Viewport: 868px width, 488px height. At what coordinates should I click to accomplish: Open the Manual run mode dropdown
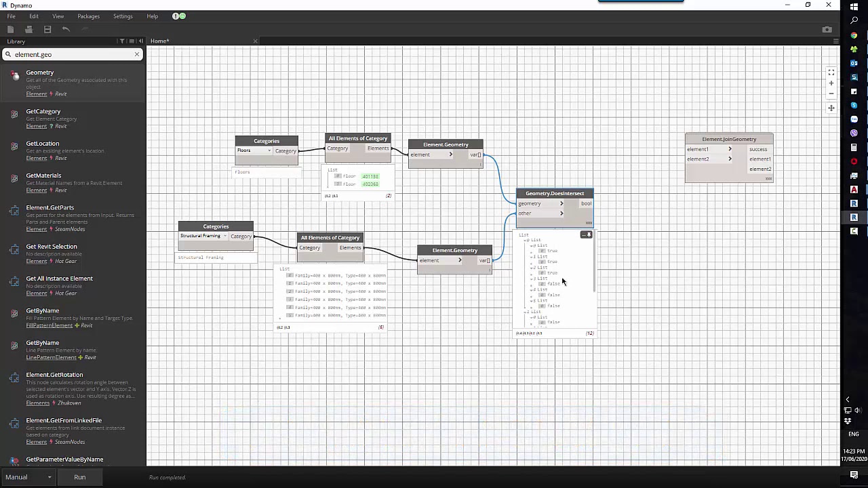click(x=28, y=477)
